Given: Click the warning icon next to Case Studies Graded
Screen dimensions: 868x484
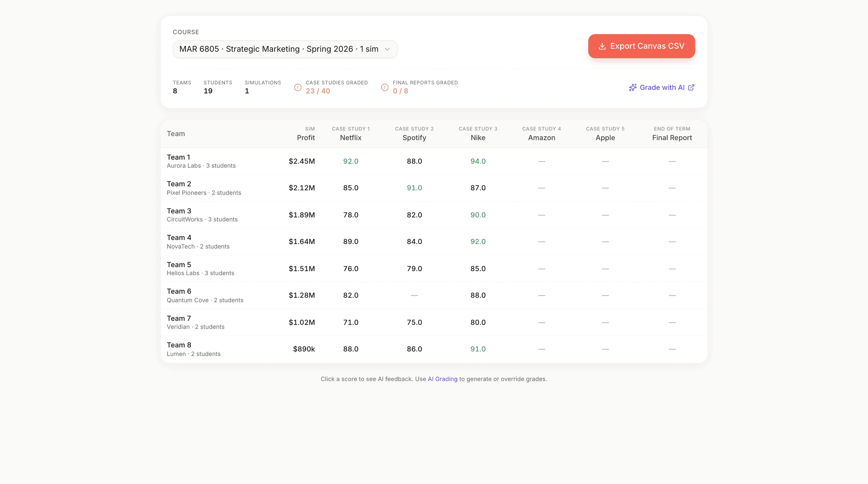Looking at the screenshot, I should click(298, 87).
